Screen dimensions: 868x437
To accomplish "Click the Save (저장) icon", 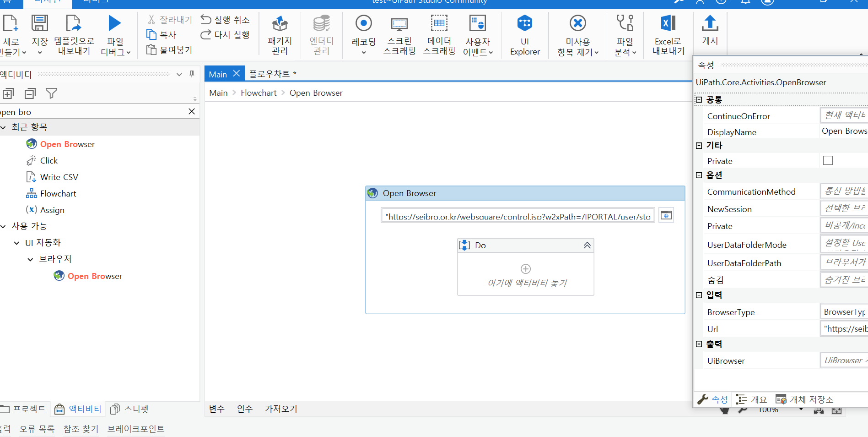I will [39, 23].
